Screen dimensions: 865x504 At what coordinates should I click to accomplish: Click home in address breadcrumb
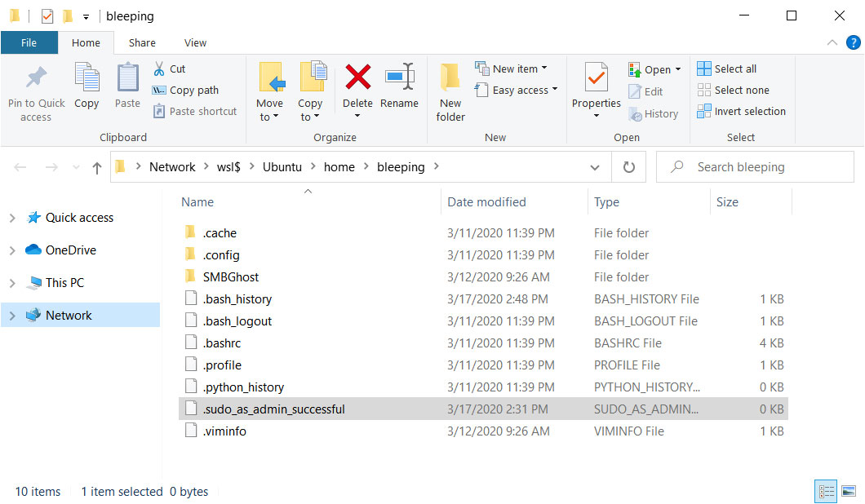(339, 167)
